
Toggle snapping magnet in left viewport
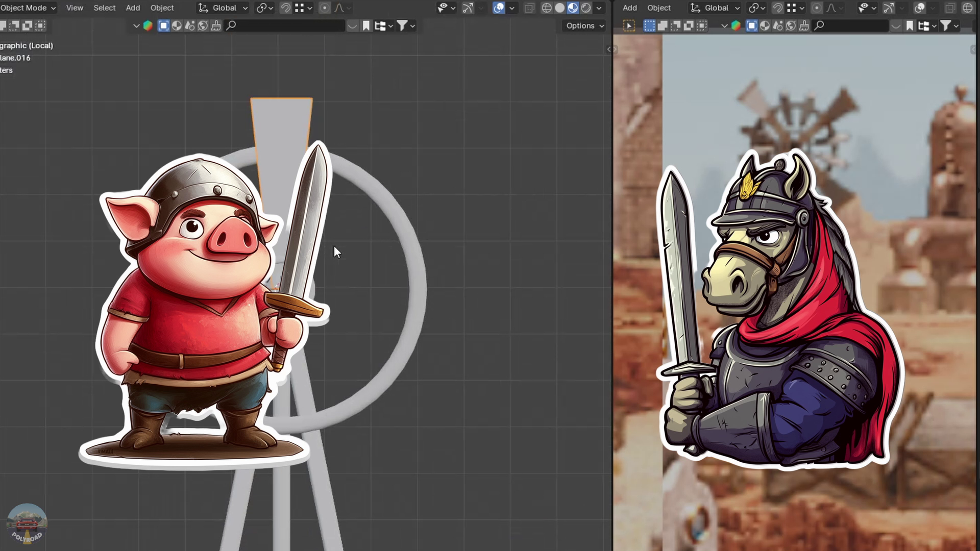point(286,8)
